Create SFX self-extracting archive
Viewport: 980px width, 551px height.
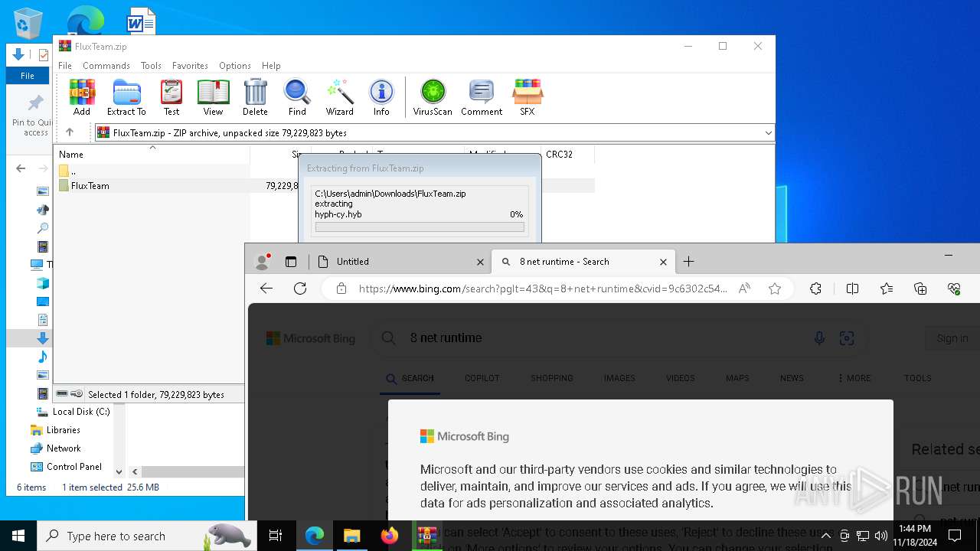pyautogui.click(x=528, y=97)
